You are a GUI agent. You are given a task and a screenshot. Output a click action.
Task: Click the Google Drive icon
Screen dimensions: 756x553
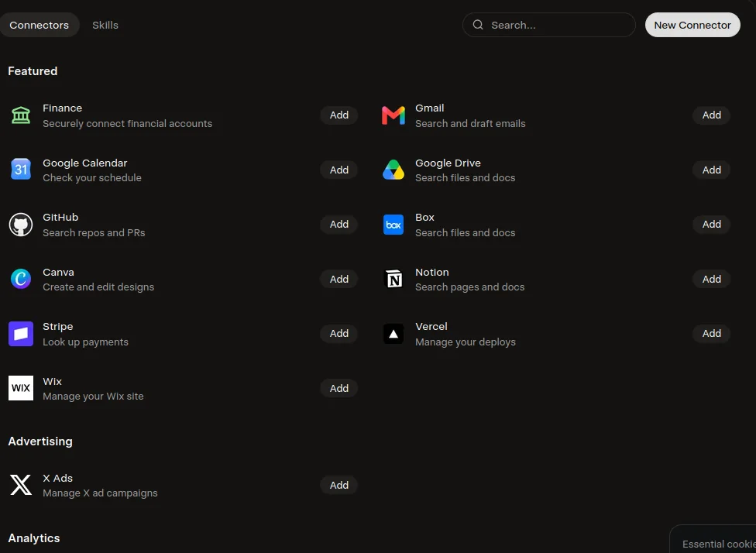393,170
